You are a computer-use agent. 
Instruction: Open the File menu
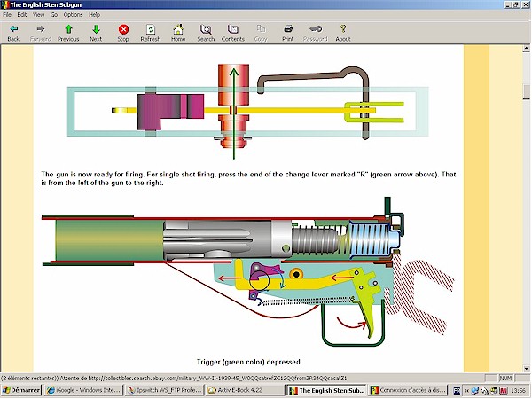[x=7, y=14]
